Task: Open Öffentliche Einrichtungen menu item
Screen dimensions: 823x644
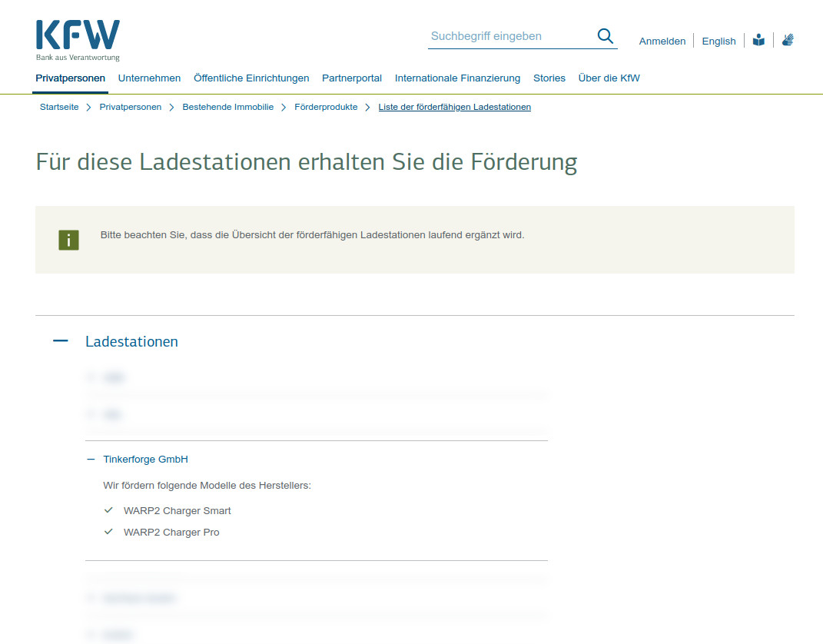Action: pyautogui.click(x=251, y=78)
